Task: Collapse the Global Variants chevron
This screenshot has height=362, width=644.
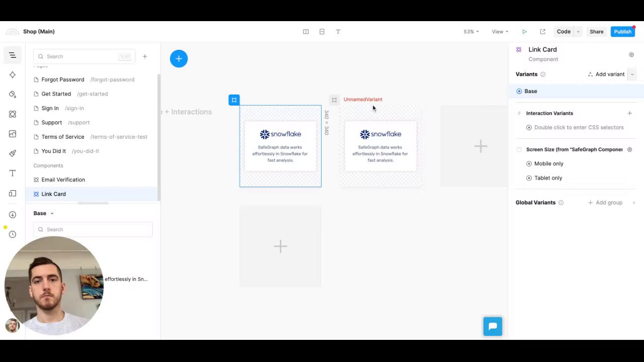Action: [633, 203]
